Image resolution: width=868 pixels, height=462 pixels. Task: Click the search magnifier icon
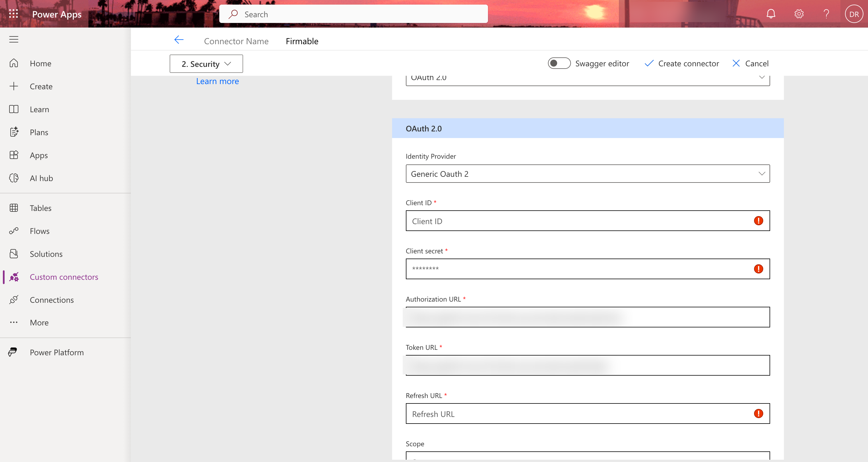click(x=233, y=14)
